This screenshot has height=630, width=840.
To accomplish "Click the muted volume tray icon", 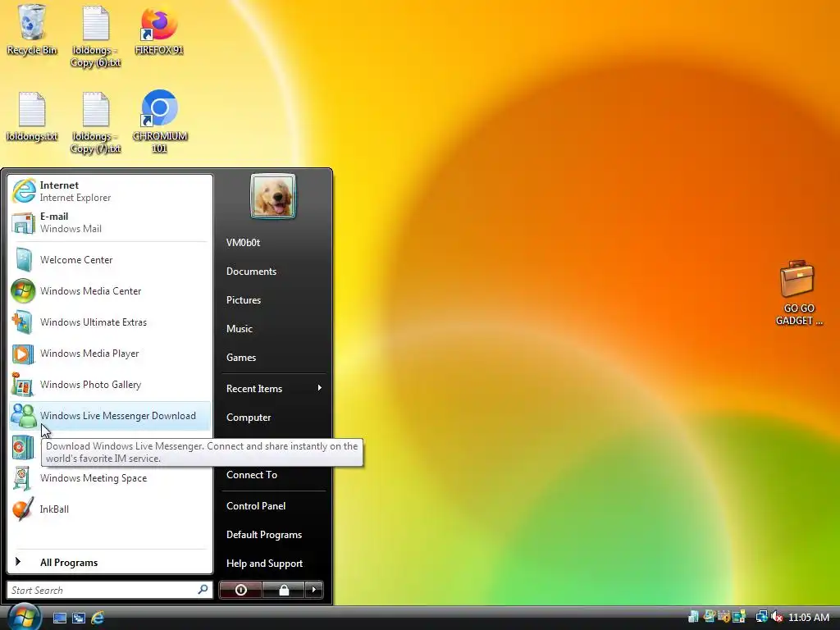I will coord(777,617).
